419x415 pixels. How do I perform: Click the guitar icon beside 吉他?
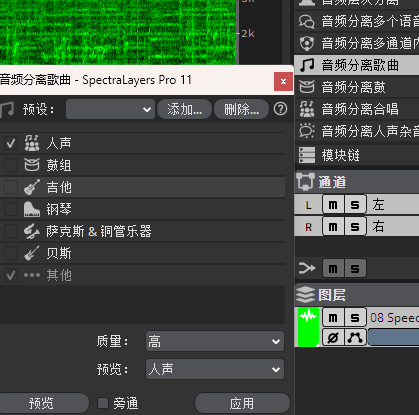32,187
